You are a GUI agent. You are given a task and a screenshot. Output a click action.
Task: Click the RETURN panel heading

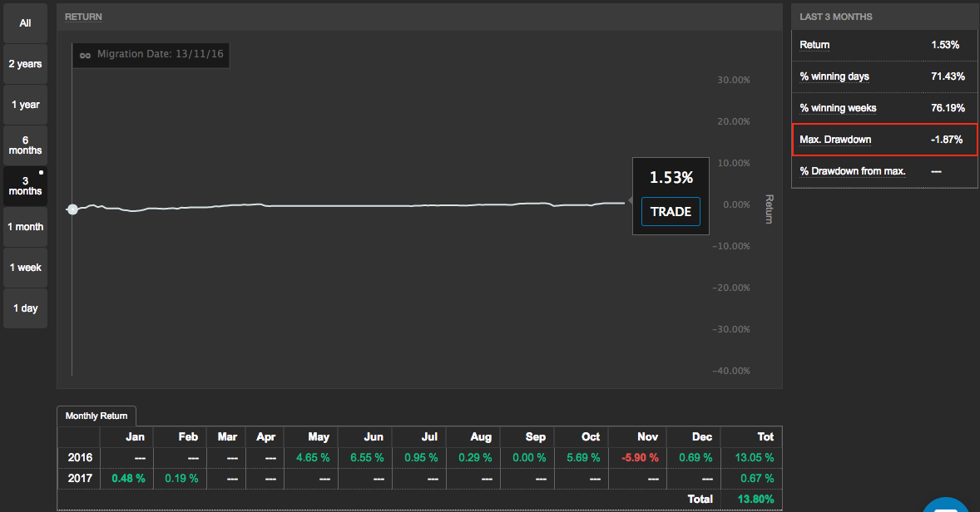83,17
